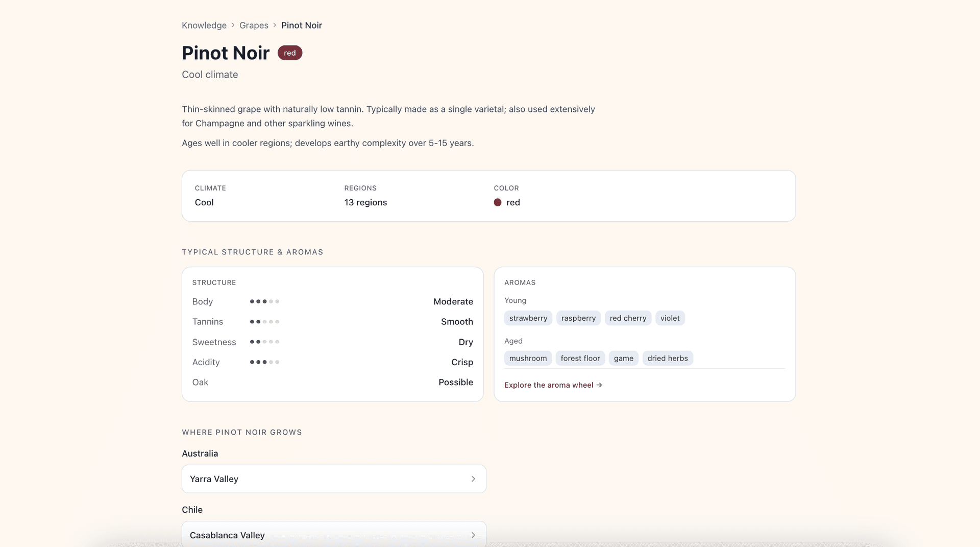This screenshot has height=547, width=980.
Task: Open the Casablanca Valley region row
Action: pos(334,535)
